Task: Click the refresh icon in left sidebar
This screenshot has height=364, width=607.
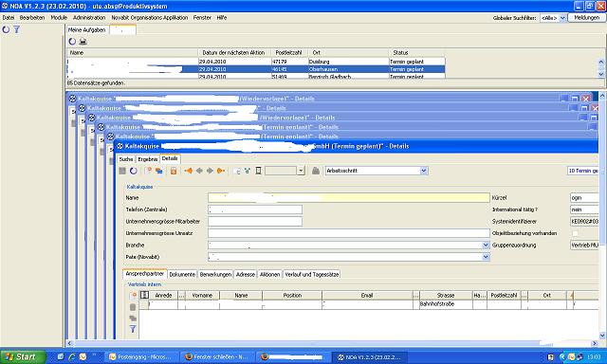Action: coord(6,29)
